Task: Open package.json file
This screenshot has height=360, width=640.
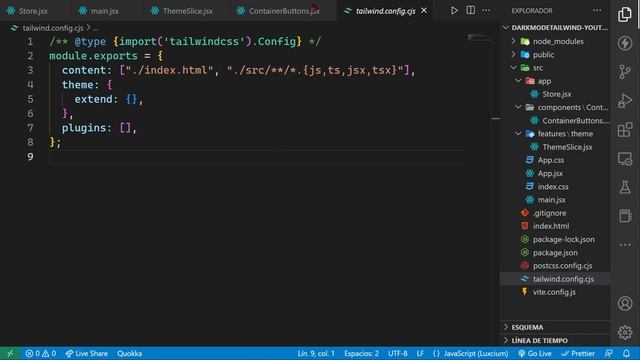Action: (555, 253)
